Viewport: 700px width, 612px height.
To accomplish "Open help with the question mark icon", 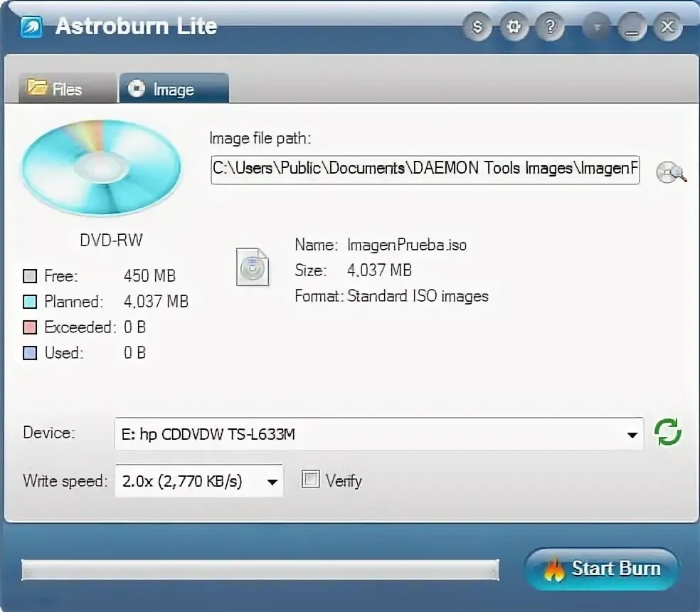I will point(551,27).
